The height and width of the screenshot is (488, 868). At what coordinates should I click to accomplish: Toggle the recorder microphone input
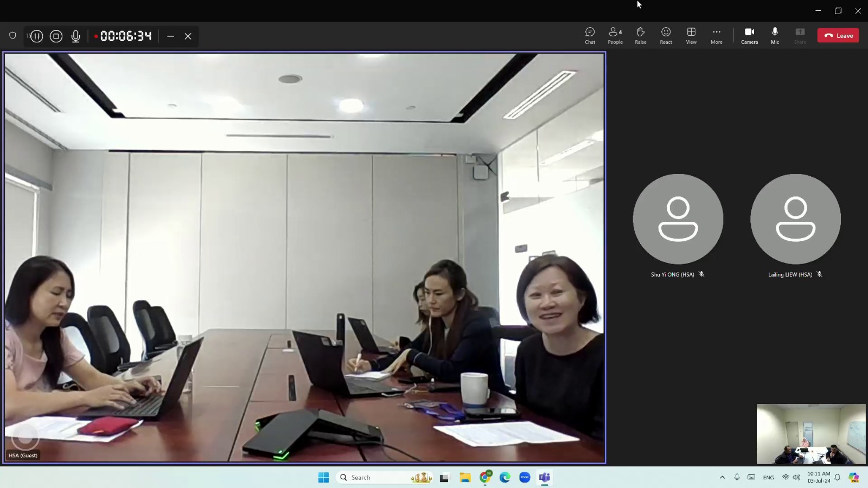(76, 36)
